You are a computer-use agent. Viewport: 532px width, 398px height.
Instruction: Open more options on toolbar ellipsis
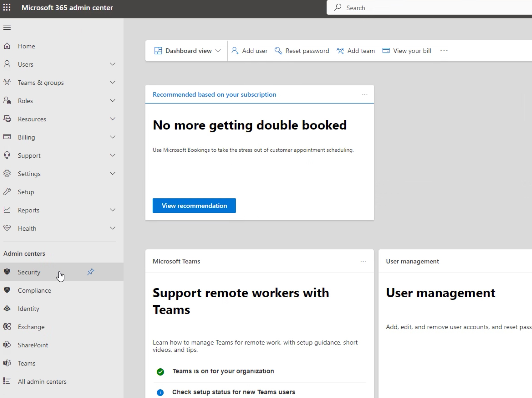444,51
